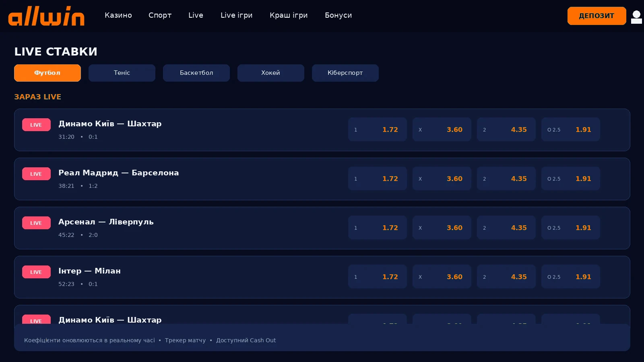Click LIVE badge for Реал Мадрид — Барселона
The image size is (644, 362).
point(36,174)
